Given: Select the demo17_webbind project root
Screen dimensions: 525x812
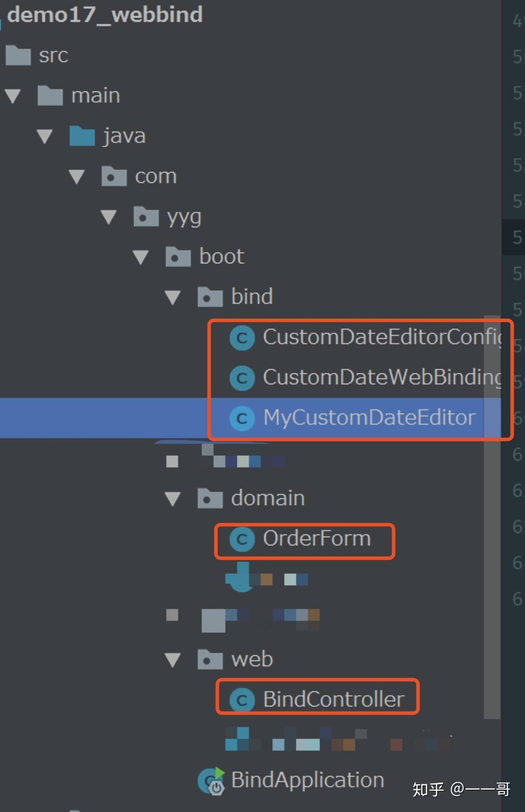Looking at the screenshot, I should [105, 15].
